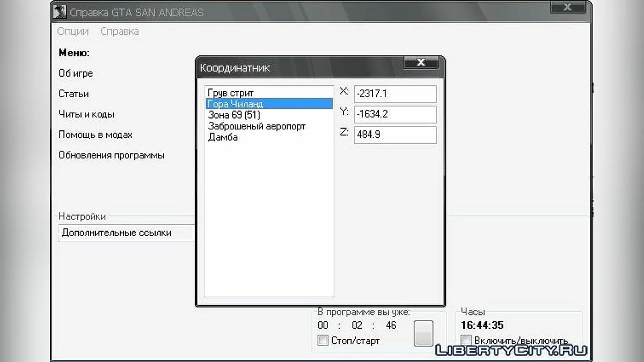This screenshot has height=362, width=644.
Task: Close the Координатник dialog
Action: (421, 62)
